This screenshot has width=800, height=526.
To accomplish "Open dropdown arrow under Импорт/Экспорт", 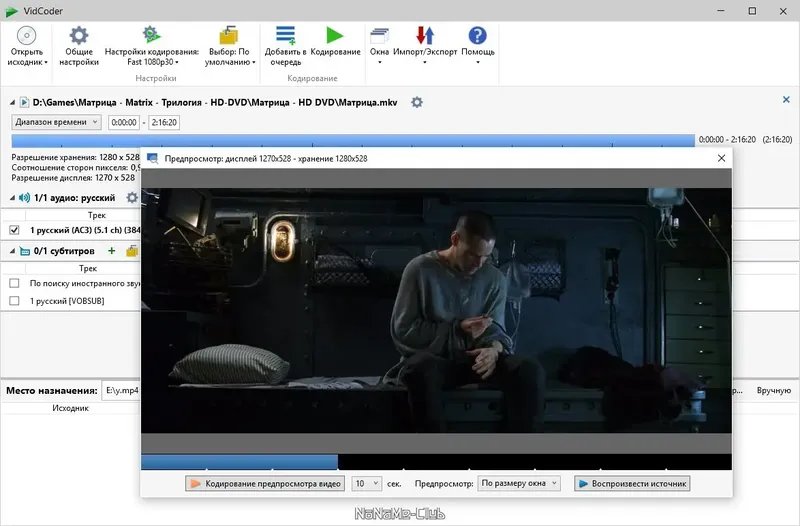I will 424,63.
